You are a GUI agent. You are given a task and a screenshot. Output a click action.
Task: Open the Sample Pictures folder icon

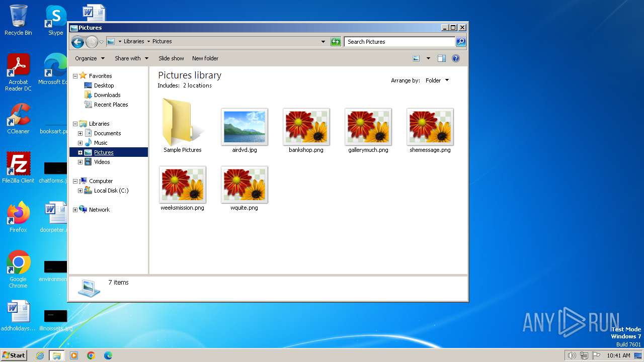click(x=182, y=123)
